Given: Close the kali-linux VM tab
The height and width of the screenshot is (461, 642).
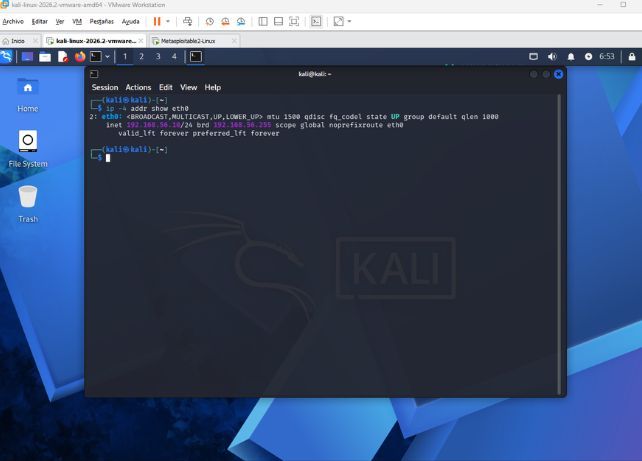Looking at the screenshot, I should point(141,41).
